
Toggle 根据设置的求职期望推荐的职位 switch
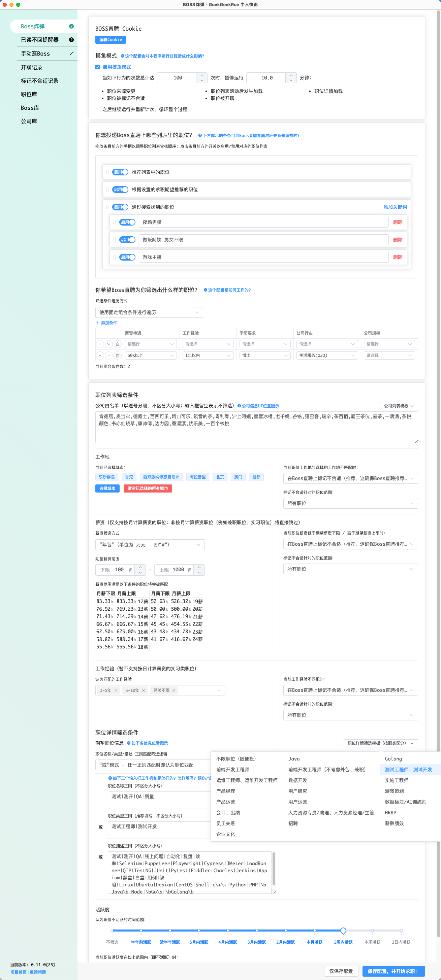[x=120, y=190]
